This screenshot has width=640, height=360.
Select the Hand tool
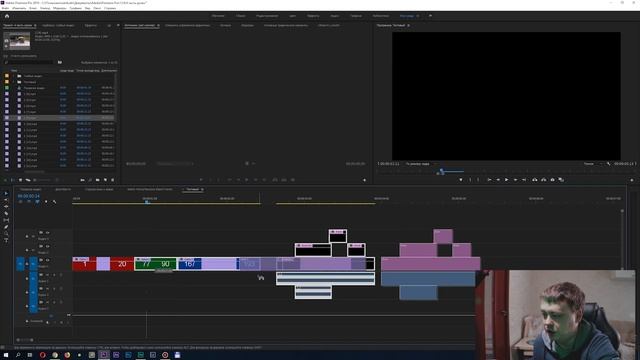(6, 233)
